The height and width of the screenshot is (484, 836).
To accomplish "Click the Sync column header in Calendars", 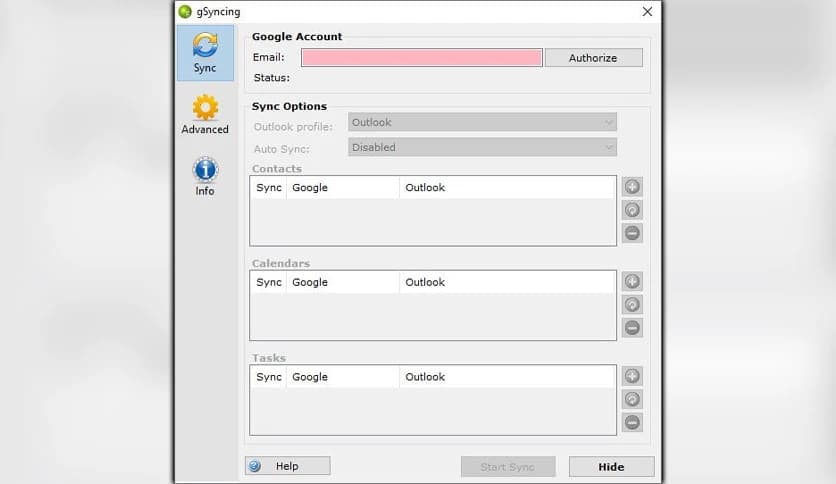I will [269, 283].
